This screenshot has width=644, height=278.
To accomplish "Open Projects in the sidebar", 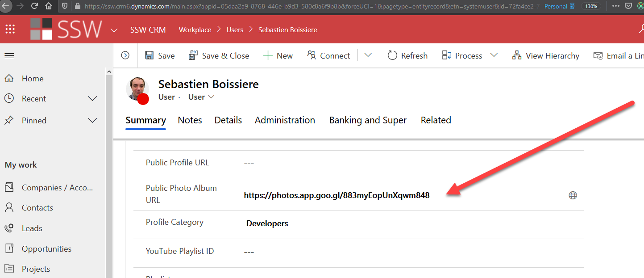I will click(36, 269).
